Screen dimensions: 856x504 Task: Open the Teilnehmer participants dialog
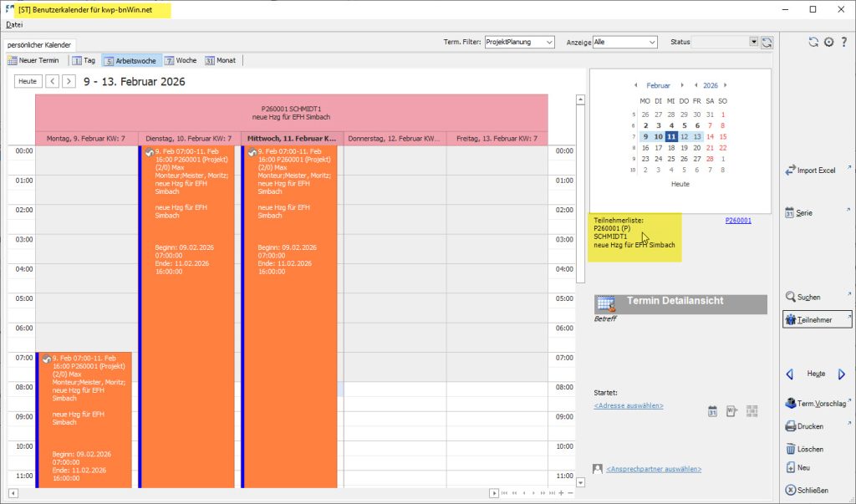pyautogui.click(x=790, y=319)
